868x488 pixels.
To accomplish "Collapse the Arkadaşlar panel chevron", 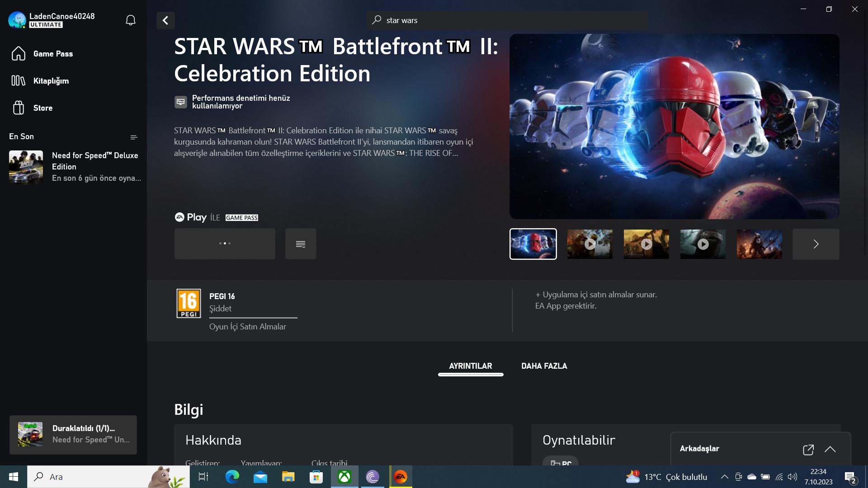I will point(831,450).
